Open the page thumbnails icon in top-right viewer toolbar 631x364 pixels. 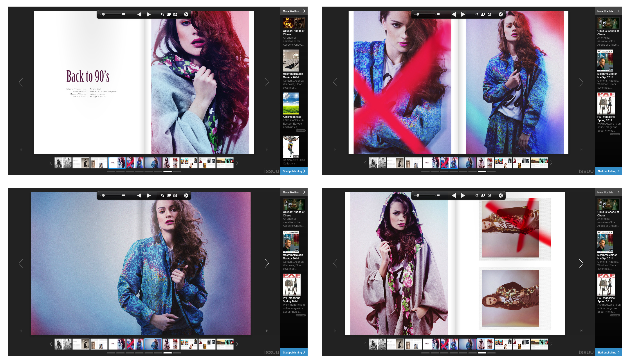[x=483, y=14]
